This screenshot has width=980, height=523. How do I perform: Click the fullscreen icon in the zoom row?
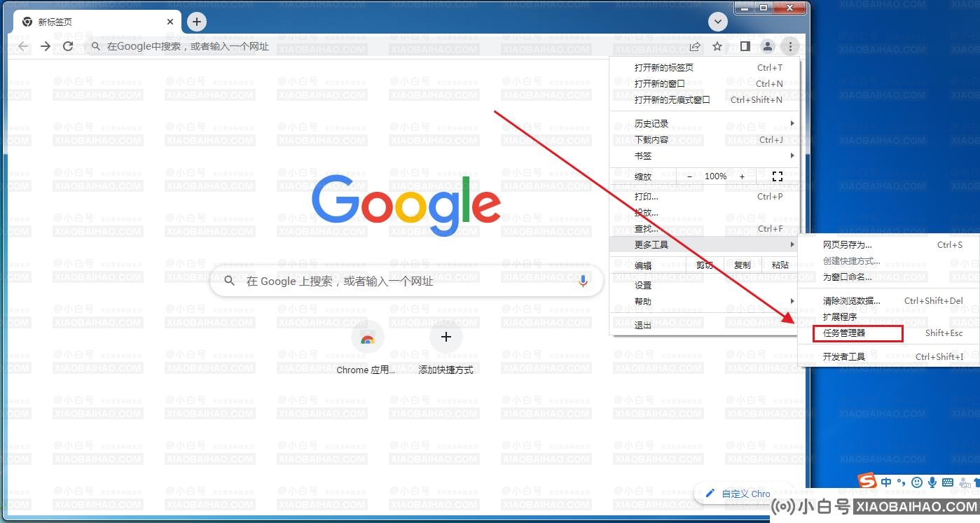777,176
